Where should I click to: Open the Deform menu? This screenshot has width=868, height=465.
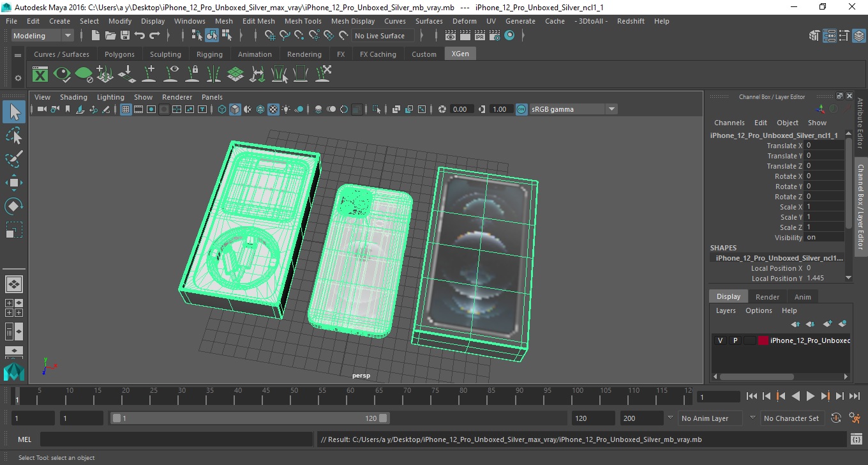464,21
